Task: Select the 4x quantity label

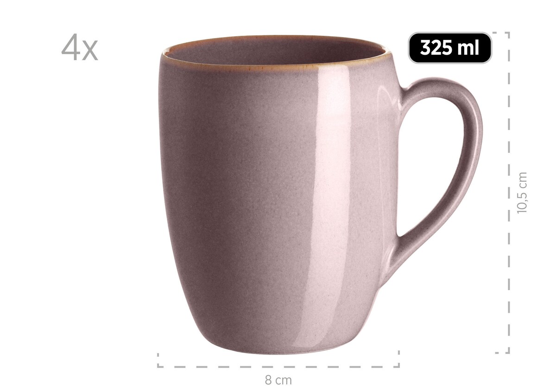Action: (x=80, y=48)
